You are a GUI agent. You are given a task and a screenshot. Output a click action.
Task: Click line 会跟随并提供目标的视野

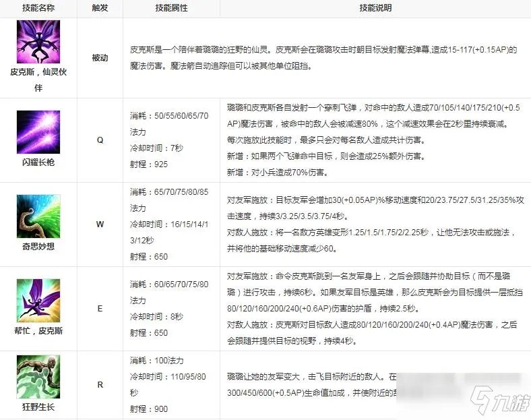pos(292,341)
